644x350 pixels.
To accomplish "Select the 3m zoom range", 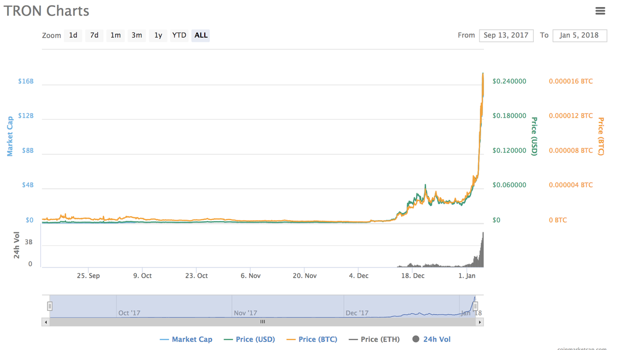I will tap(137, 35).
